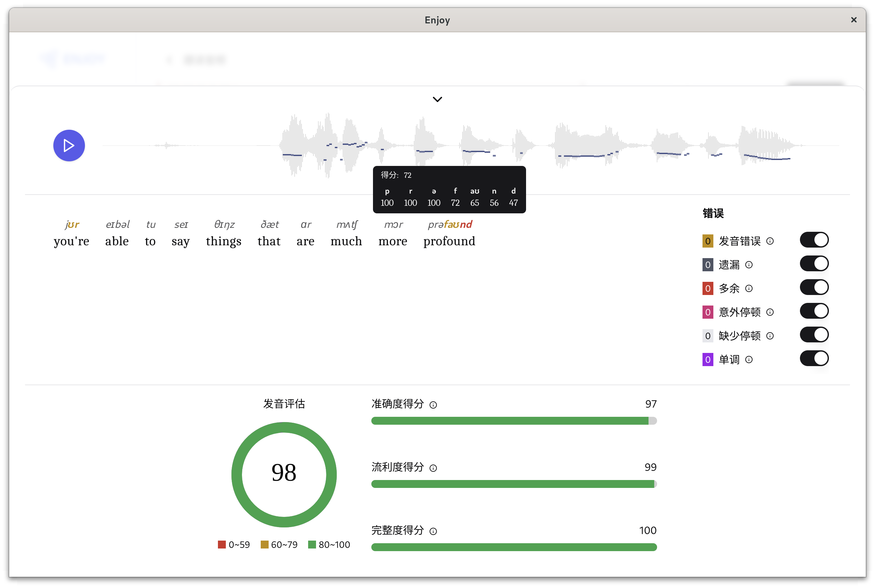Viewport: 875px width, 588px height.
Task: Open the 缺少停顿 info tooltip
Action: 771,335
